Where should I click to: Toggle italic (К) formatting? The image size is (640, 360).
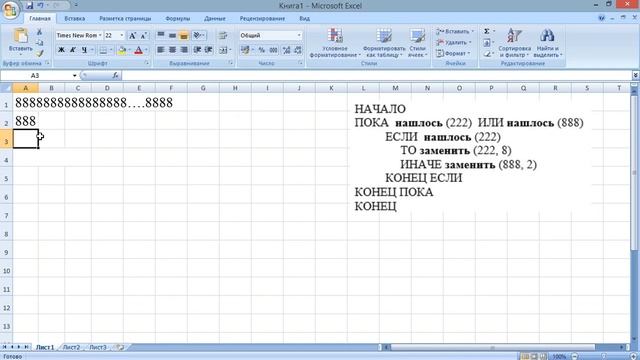[x=73, y=50]
